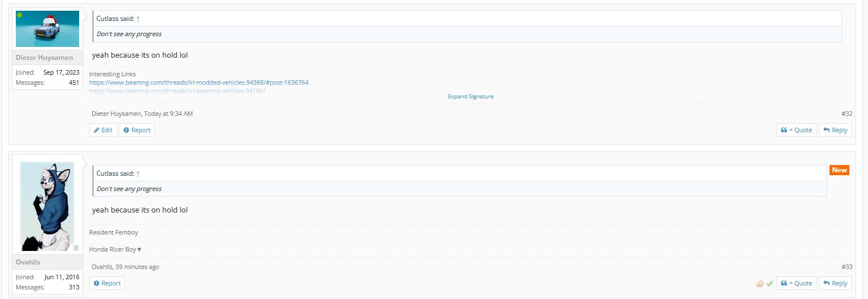Click the 'Jun 11, 2016' join date
The width and height of the screenshot is (868, 299).
click(62, 277)
